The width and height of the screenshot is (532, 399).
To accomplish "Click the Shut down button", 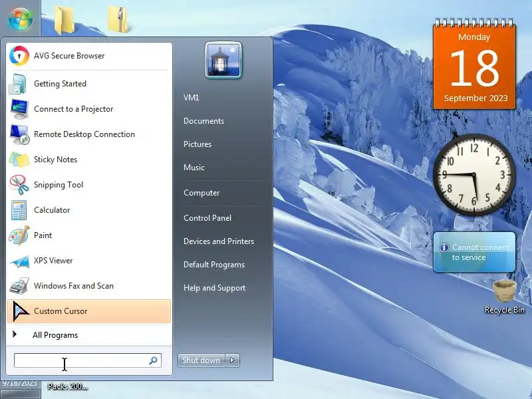I will [201, 360].
